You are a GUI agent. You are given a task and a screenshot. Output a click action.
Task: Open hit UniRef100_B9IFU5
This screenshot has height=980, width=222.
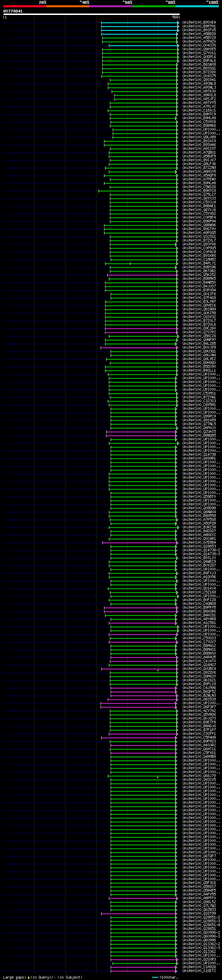point(199,30)
